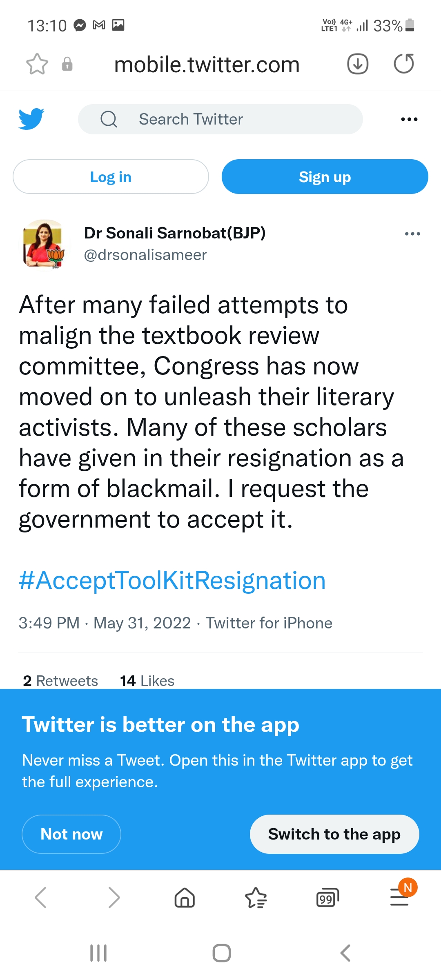Dismiss the banner with Not now
Image resolution: width=441 pixels, height=980 pixels.
(x=71, y=834)
